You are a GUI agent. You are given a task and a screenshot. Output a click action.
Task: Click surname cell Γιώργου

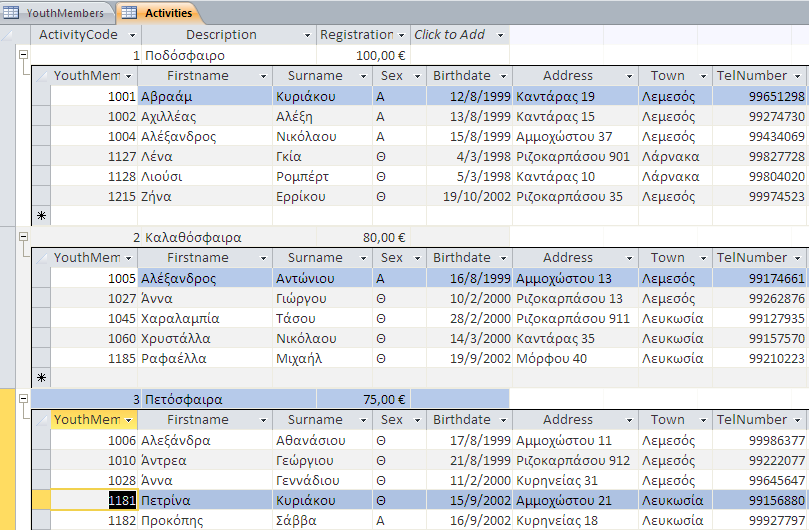tap(322, 298)
